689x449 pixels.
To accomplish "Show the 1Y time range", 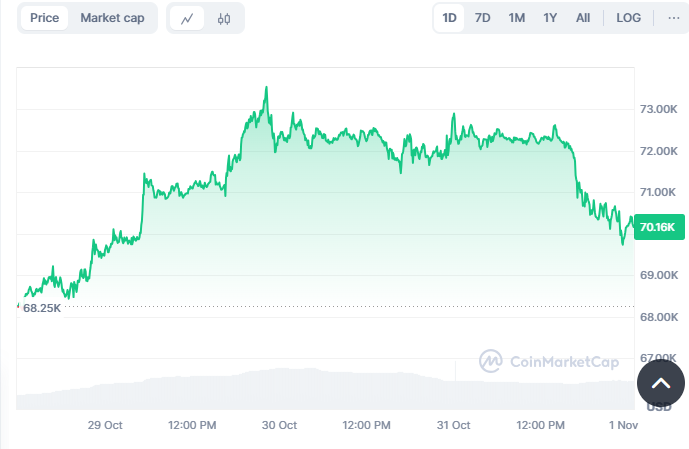I will click(x=550, y=18).
